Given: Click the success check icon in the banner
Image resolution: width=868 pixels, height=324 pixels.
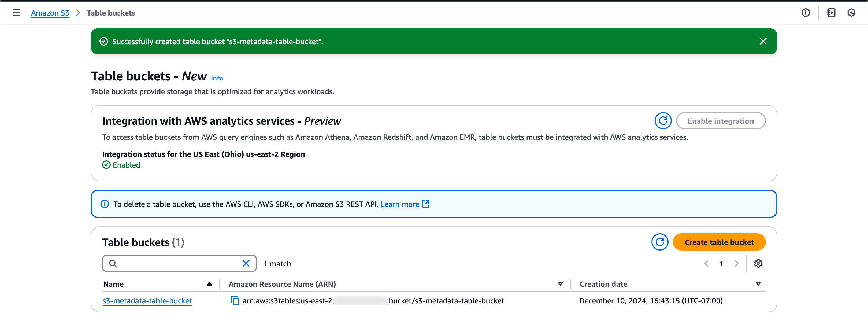Looking at the screenshot, I should click(104, 42).
